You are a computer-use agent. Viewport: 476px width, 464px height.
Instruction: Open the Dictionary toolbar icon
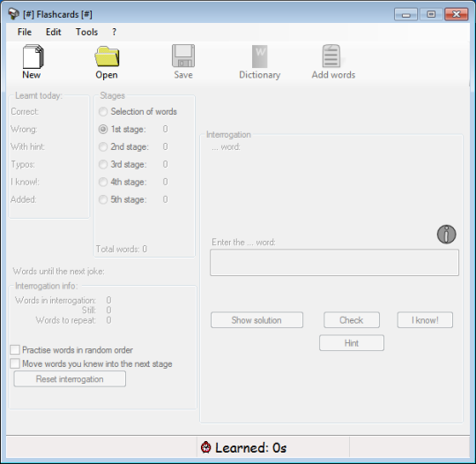259,56
